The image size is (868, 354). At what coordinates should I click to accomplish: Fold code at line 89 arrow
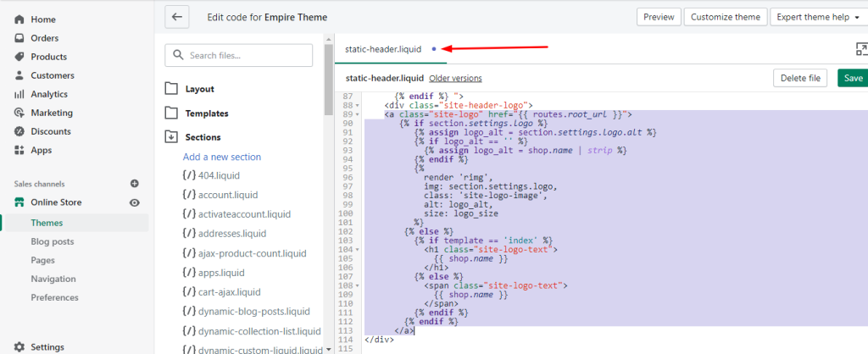(x=358, y=114)
